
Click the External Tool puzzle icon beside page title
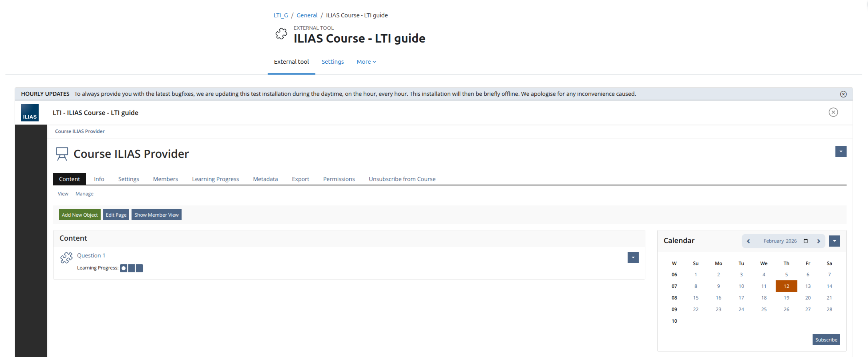click(281, 34)
